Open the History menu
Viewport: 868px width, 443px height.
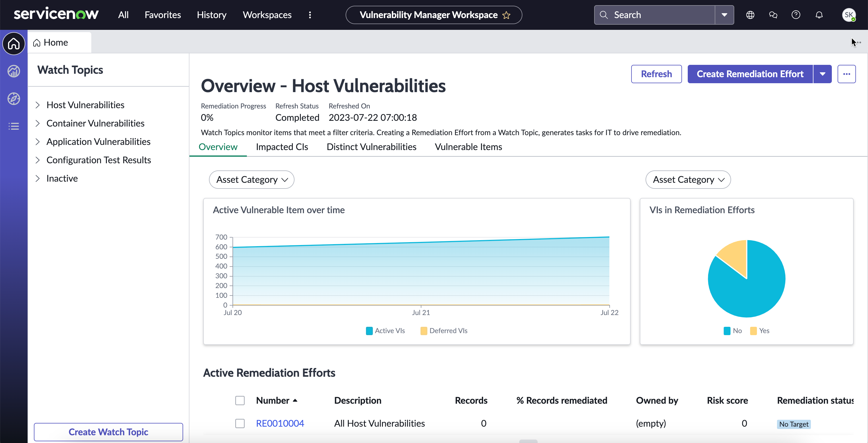click(212, 15)
